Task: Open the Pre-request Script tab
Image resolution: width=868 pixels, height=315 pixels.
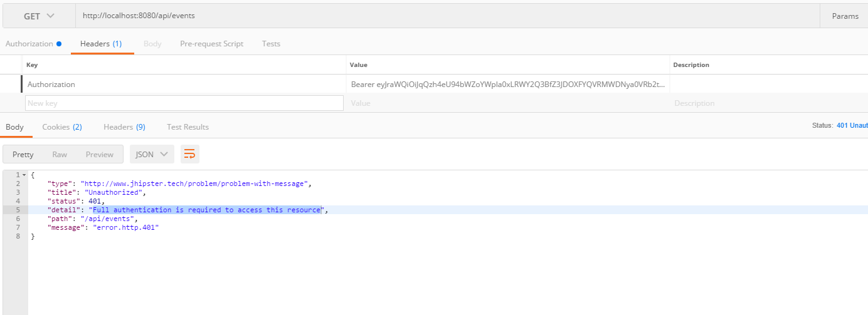Action: tap(211, 44)
